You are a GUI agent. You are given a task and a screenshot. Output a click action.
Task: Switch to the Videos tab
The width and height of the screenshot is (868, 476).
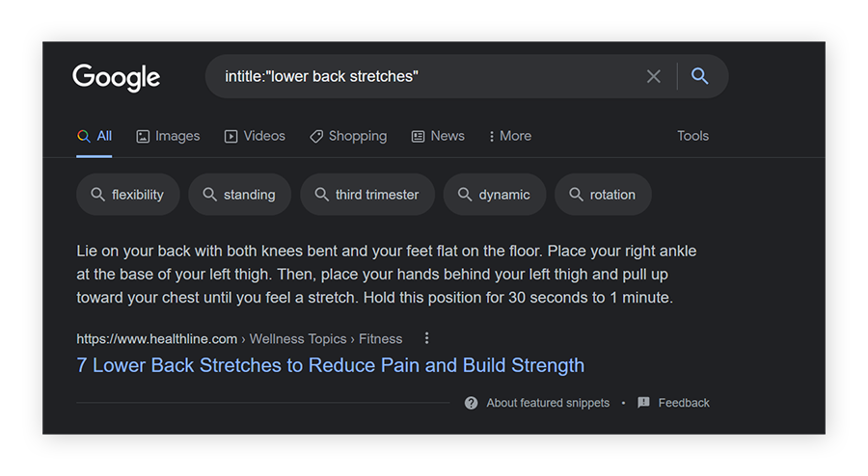[255, 136]
